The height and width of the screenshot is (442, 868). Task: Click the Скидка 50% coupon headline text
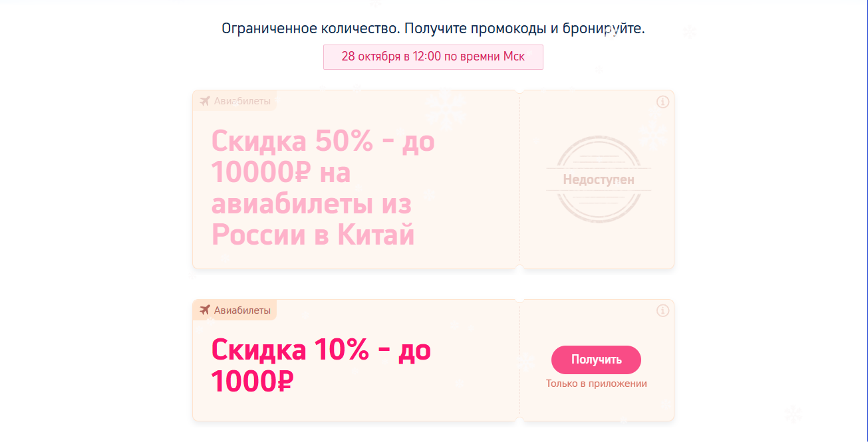pos(322,188)
